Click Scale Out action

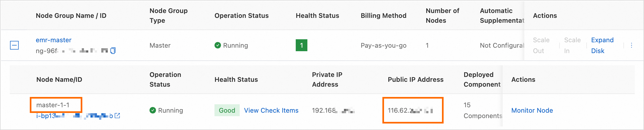coord(541,45)
